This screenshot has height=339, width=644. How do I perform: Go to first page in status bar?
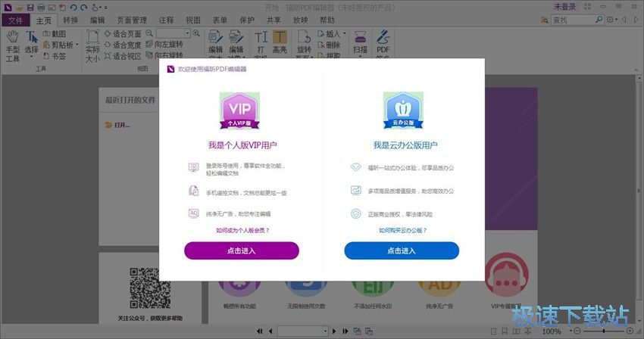[x=260, y=331]
